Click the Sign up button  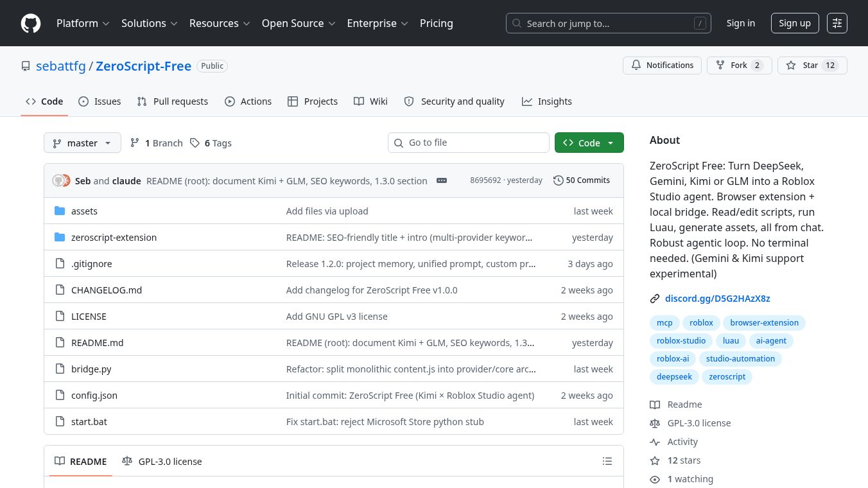pyautogui.click(x=795, y=23)
